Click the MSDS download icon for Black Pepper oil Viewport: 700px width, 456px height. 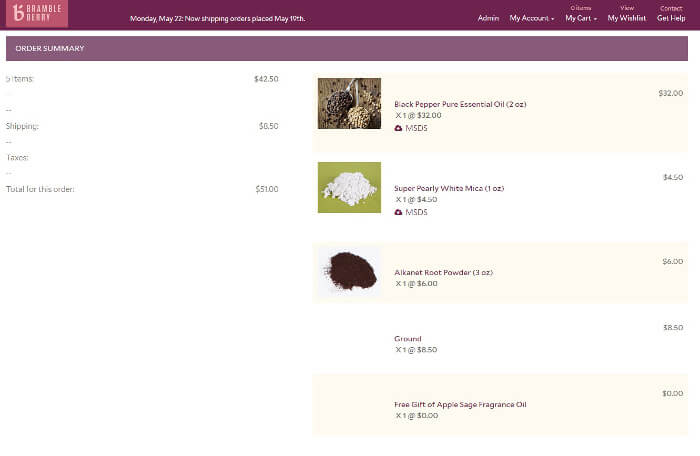coord(398,128)
